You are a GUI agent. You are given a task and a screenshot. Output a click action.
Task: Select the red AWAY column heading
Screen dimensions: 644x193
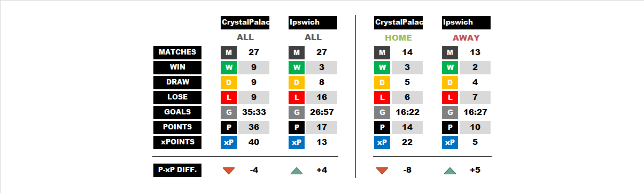pos(466,38)
